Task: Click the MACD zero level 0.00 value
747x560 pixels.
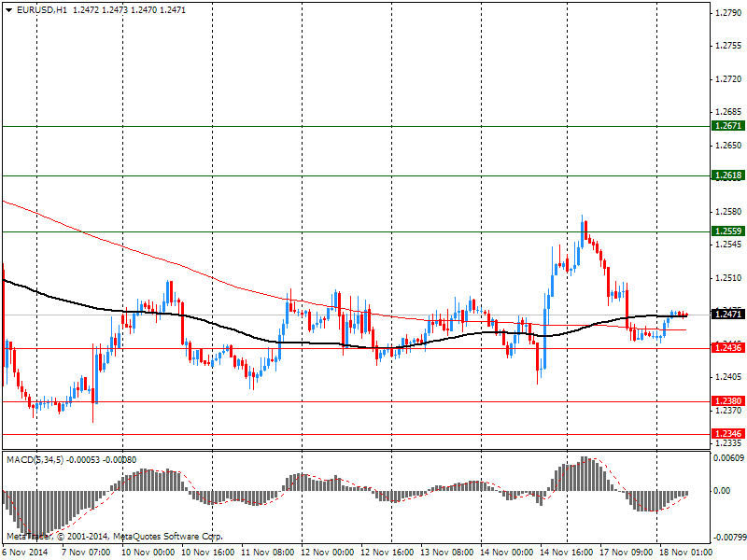Action: coord(722,491)
